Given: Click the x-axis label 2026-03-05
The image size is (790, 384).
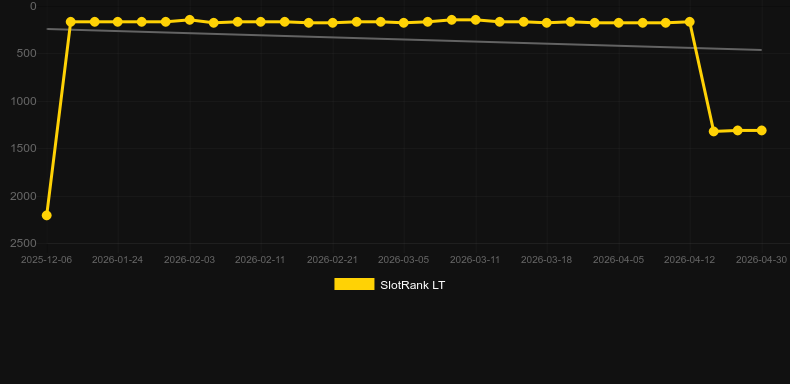Looking at the screenshot, I should point(404,260).
